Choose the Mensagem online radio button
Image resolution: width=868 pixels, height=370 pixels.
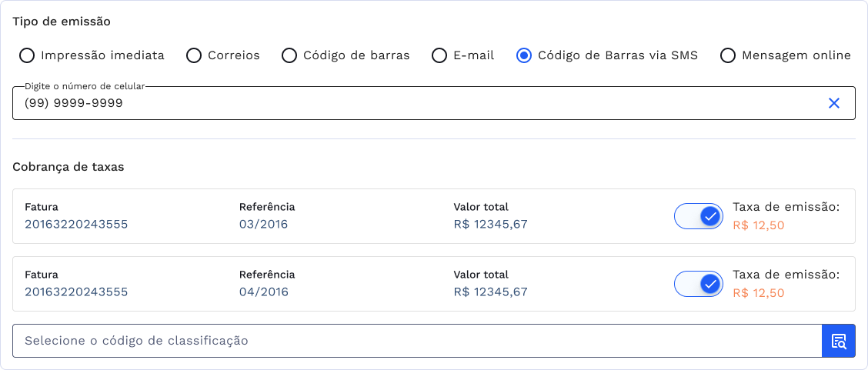pyautogui.click(x=728, y=55)
